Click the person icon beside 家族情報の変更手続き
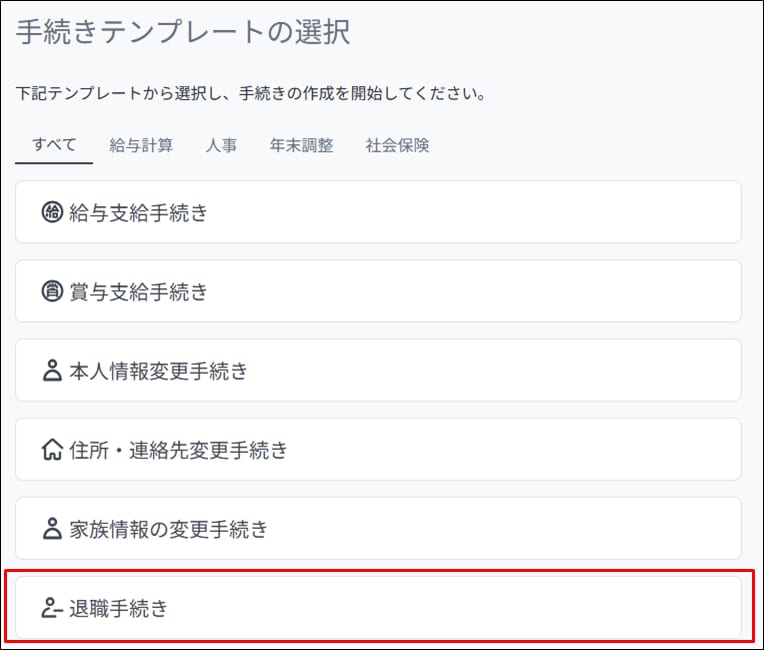 (52, 529)
